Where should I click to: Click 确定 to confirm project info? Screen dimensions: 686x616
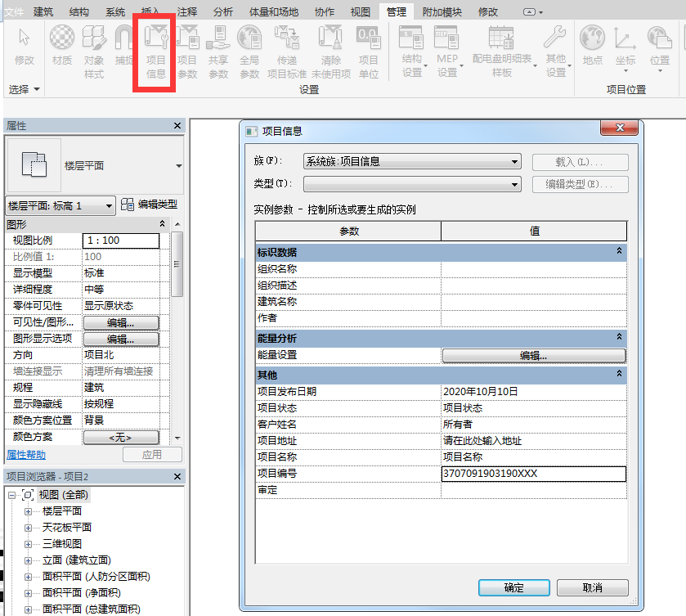pos(514,587)
